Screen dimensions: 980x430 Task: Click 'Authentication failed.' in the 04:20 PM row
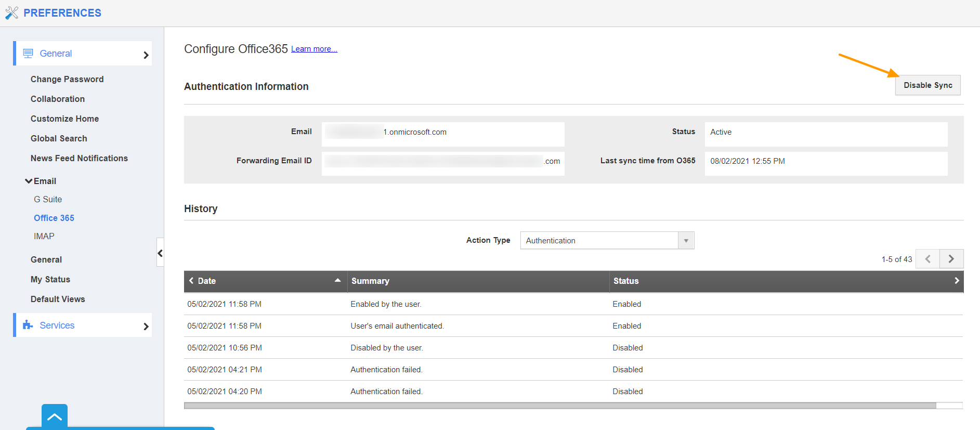click(x=386, y=392)
